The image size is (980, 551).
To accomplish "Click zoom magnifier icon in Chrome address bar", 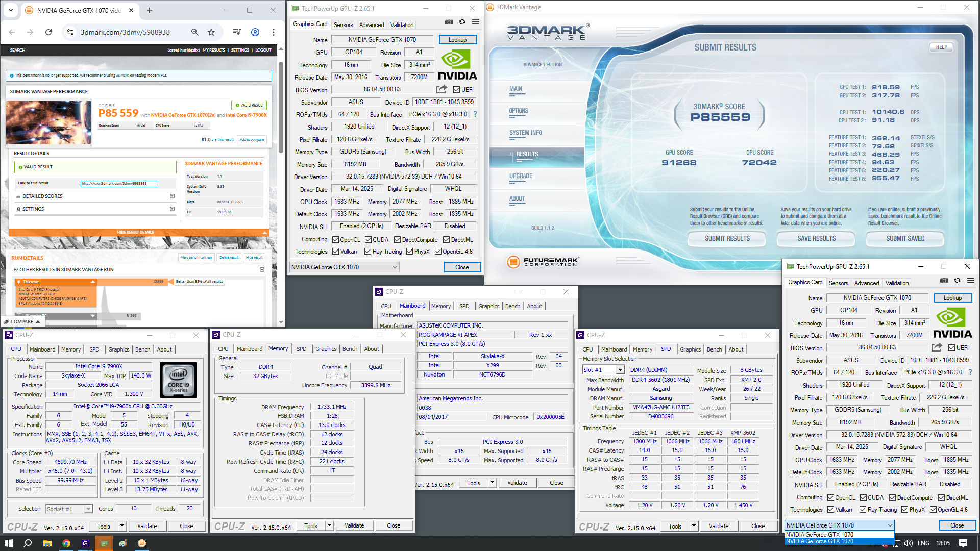I will pos(194,32).
